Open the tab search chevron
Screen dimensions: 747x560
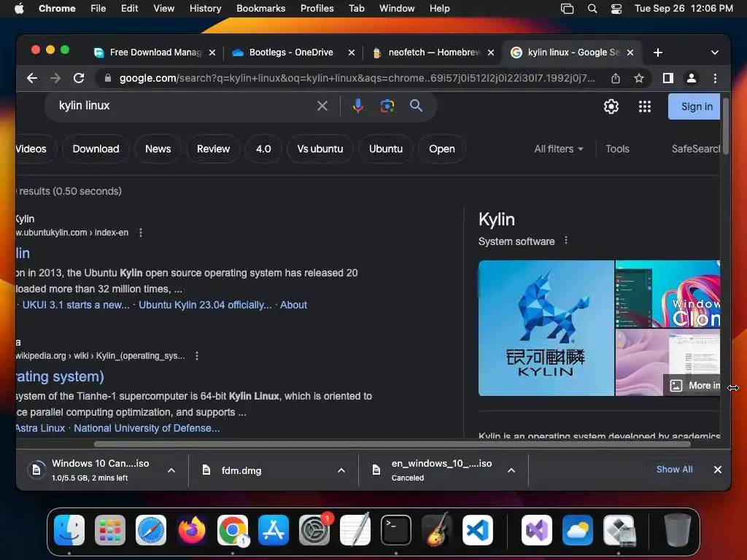(715, 52)
